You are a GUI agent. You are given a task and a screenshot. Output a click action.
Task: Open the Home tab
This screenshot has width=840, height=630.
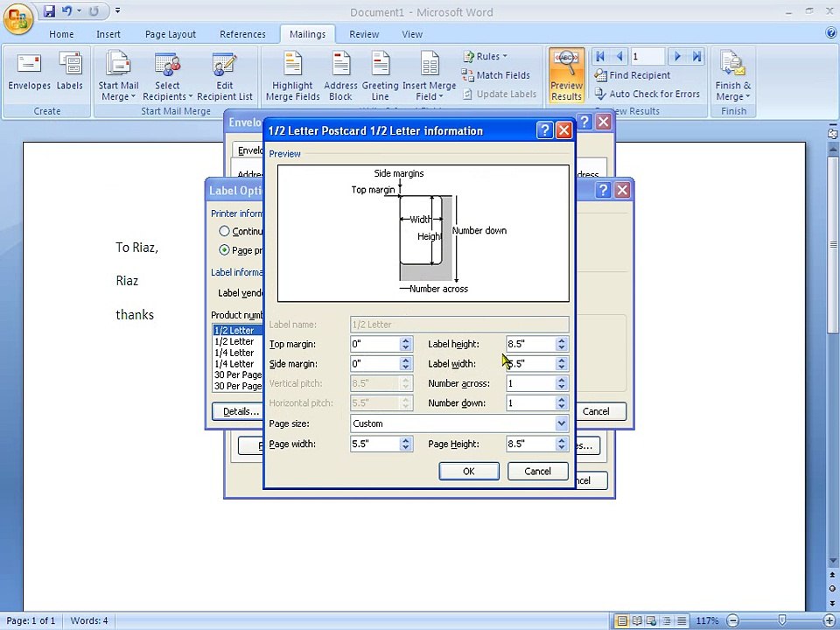tap(61, 34)
